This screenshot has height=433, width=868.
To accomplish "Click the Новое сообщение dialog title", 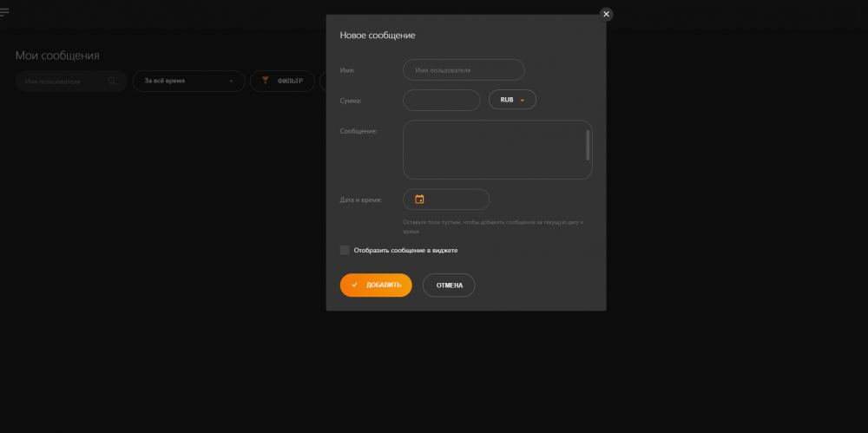I will pos(378,36).
